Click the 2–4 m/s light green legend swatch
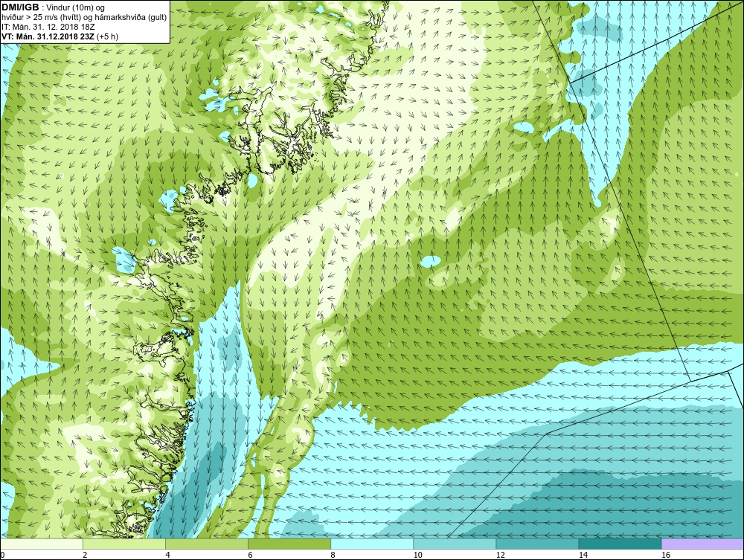744x560 pixels. click(x=124, y=544)
